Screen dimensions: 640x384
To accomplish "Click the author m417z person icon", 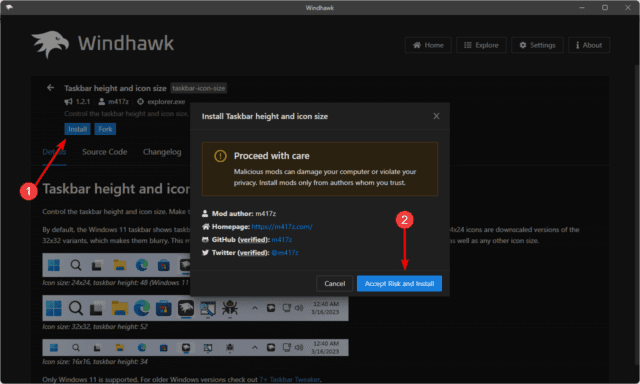I will click(102, 102).
